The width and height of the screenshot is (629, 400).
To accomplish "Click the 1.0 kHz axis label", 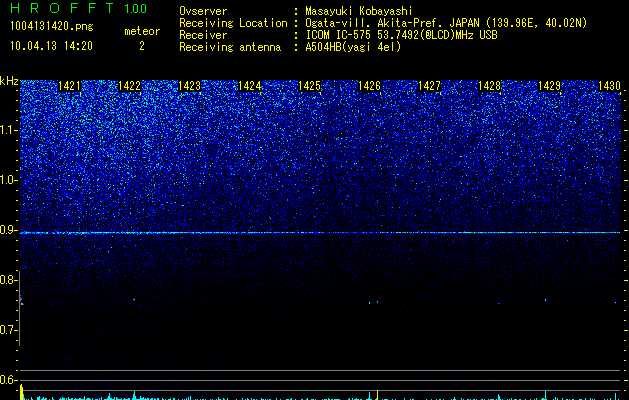I will (x=8, y=180).
